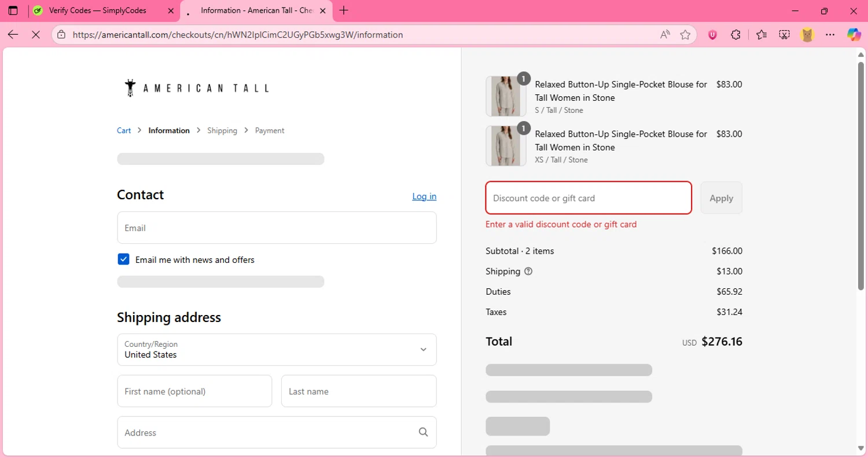
Task: Open the cat profile avatar icon
Action: click(807, 35)
